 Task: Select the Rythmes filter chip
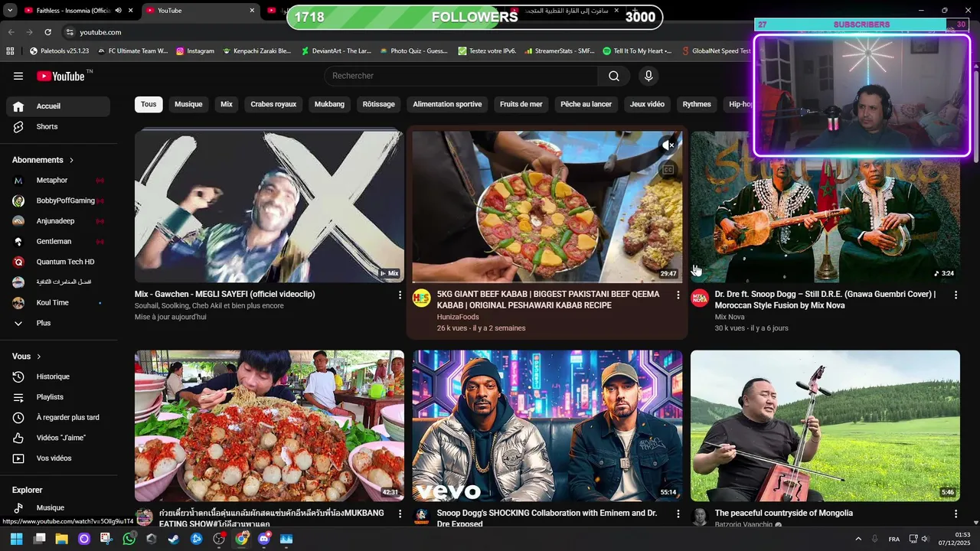click(x=697, y=104)
